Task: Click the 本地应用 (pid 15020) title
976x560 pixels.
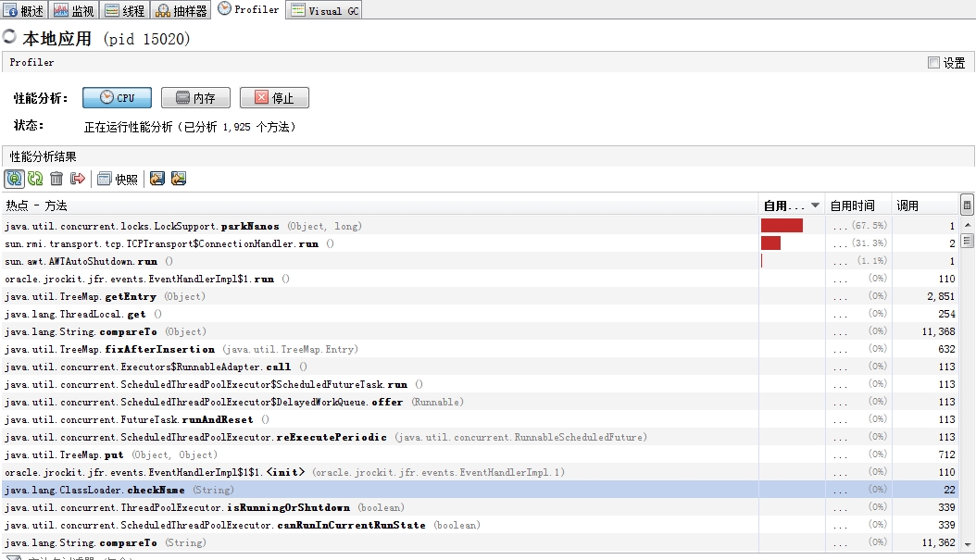Action: coord(106,39)
